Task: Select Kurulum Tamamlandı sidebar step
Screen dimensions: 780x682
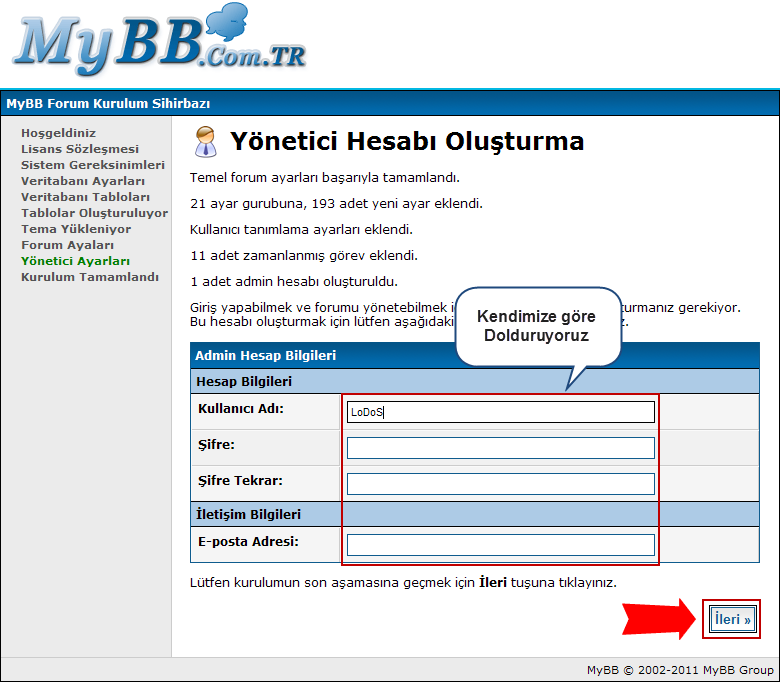Action: pos(90,277)
